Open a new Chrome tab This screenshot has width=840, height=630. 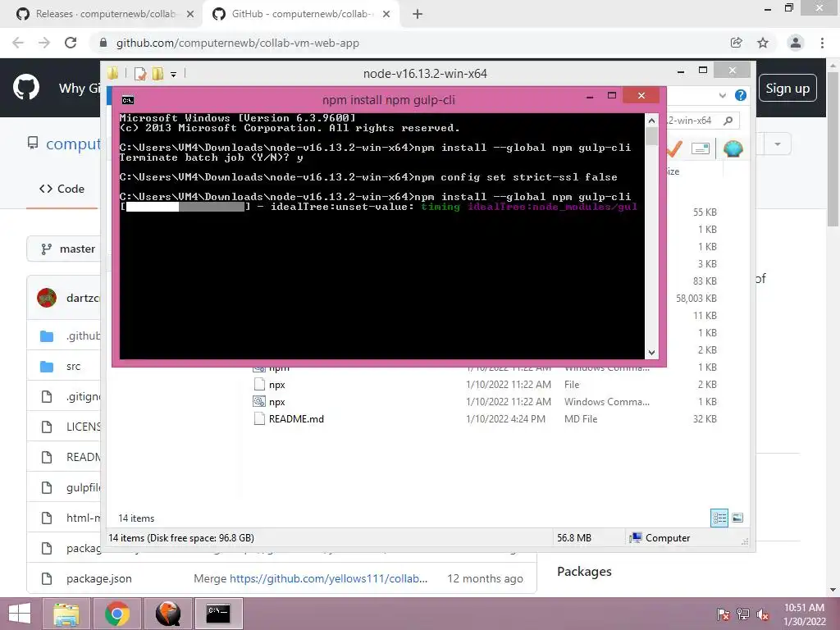pyautogui.click(x=418, y=14)
